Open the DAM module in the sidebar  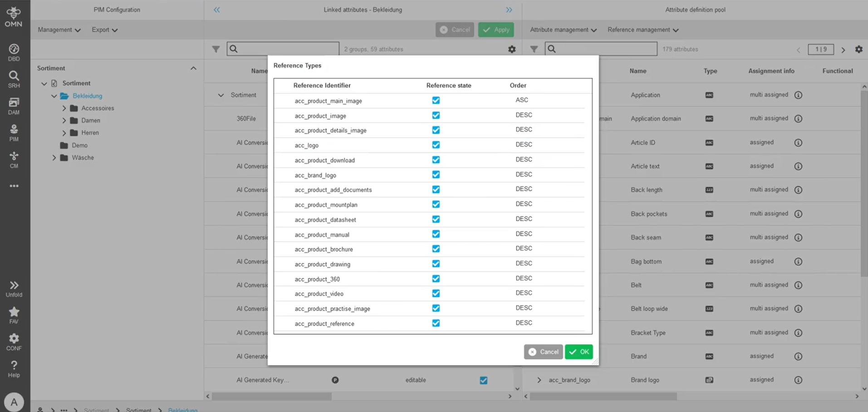tap(14, 106)
